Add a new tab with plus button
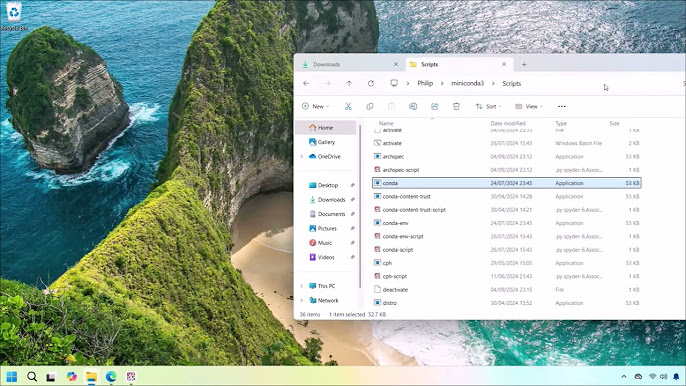Screen dimensions: 686x386 pyautogui.click(x=524, y=64)
